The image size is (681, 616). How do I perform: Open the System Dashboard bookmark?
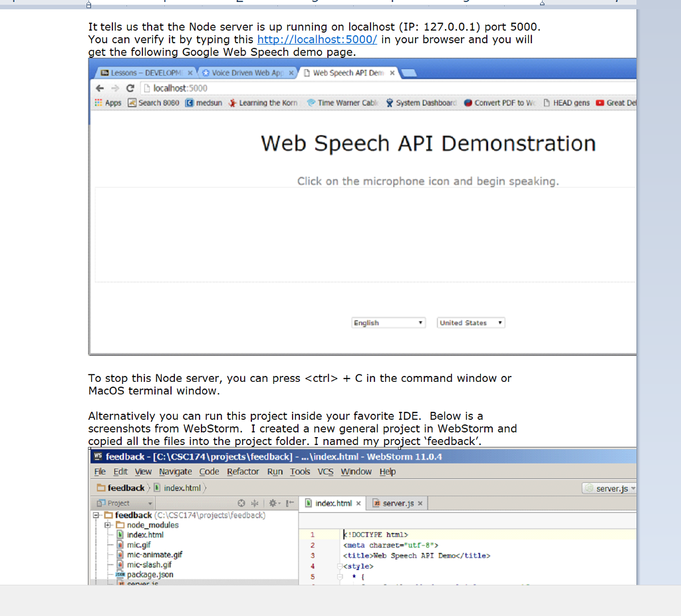pyautogui.click(x=421, y=103)
